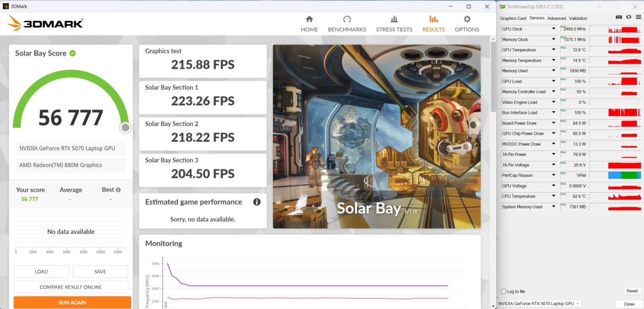644x309 pixels.
Task: Switch to the Graphics Card tab
Action: (x=513, y=18)
